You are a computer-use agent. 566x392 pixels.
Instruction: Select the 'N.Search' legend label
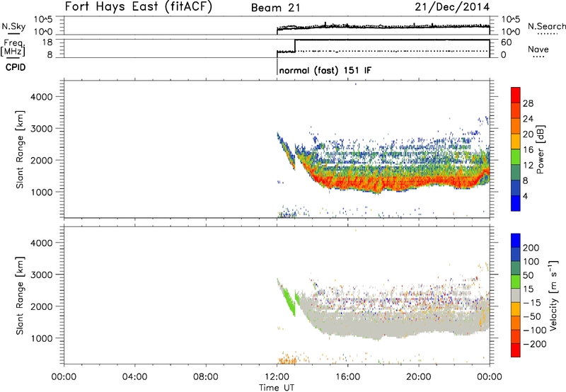click(546, 26)
